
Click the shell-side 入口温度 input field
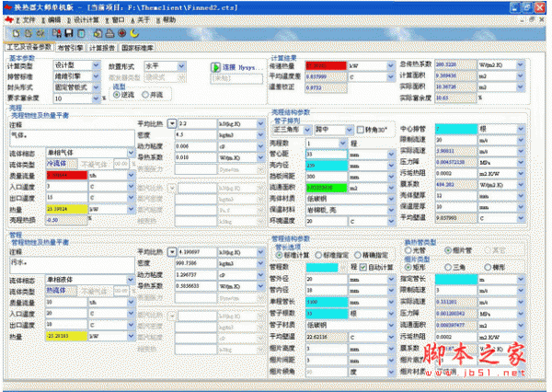click(66, 186)
